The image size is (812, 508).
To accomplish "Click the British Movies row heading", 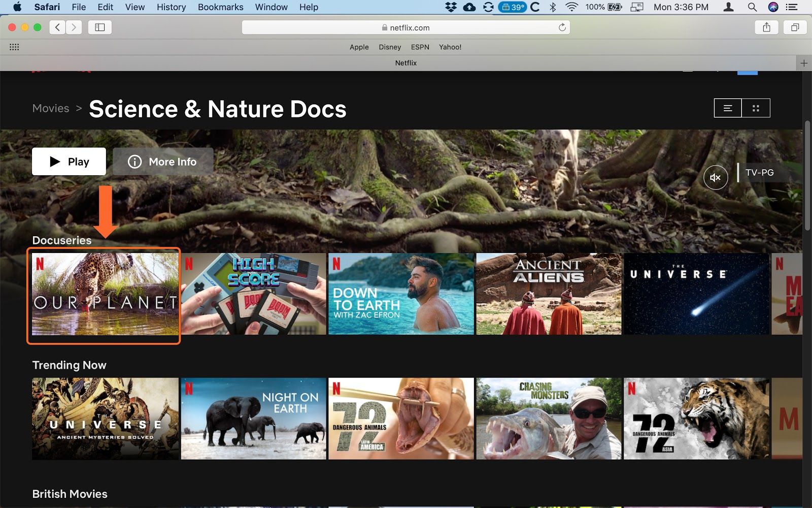I will (70, 494).
